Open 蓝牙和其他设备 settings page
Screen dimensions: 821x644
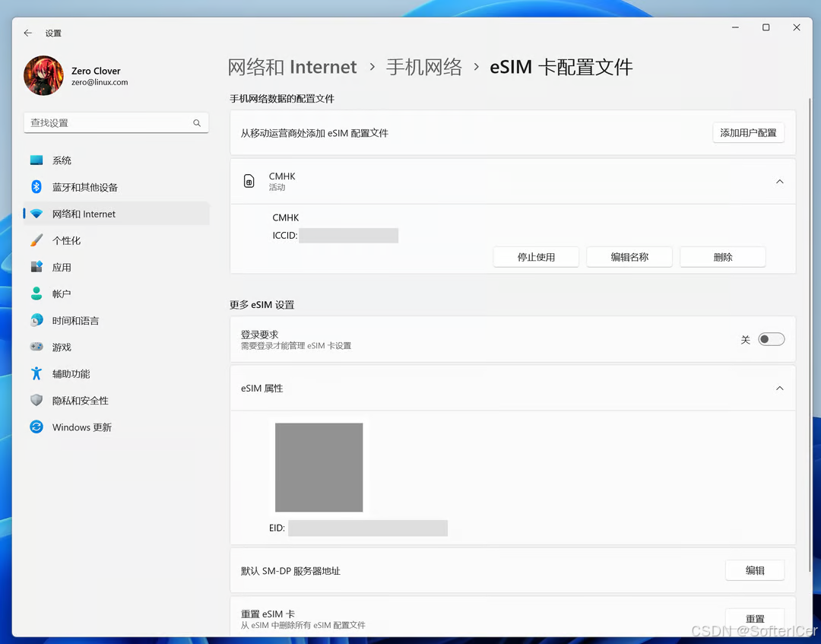click(116, 187)
